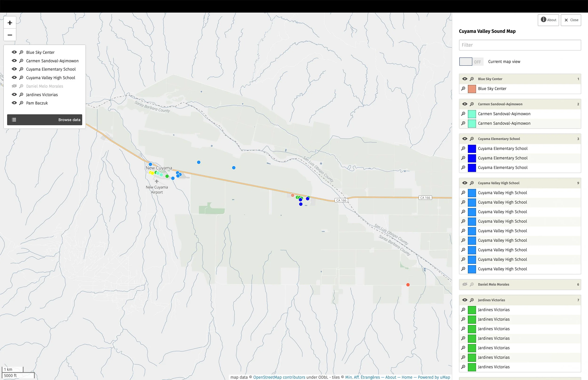Click the zoom in plus button
Viewport: 588px width, 380px height.
(10, 23)
